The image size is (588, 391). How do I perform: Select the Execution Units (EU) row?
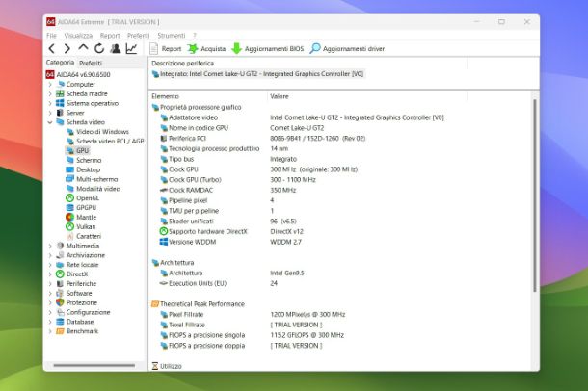coord(219,283)
